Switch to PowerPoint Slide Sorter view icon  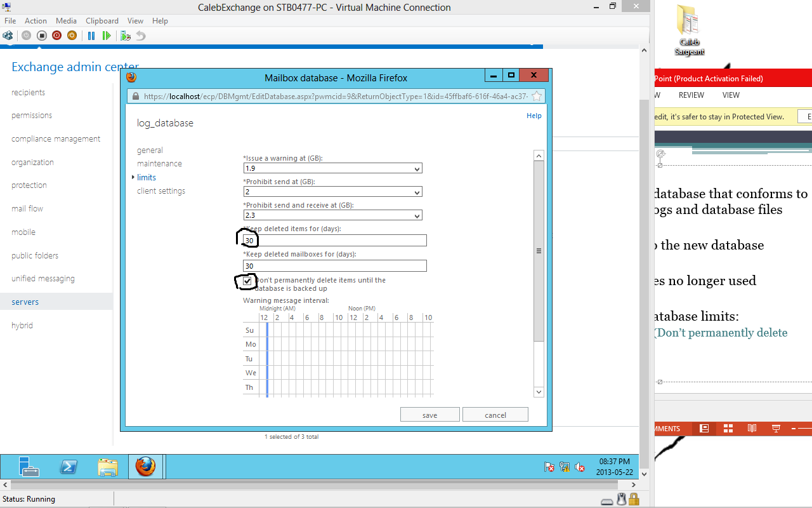(x=728, y=429)
